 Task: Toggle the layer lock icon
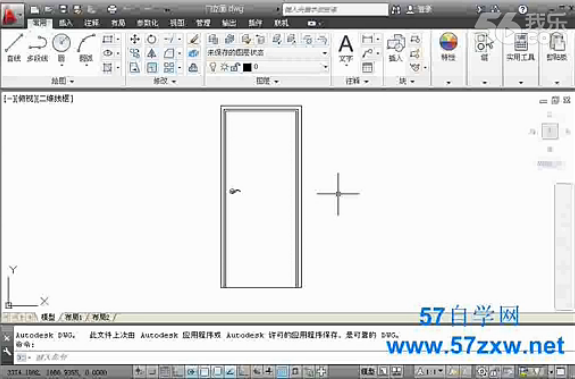(x=235, y=67)
